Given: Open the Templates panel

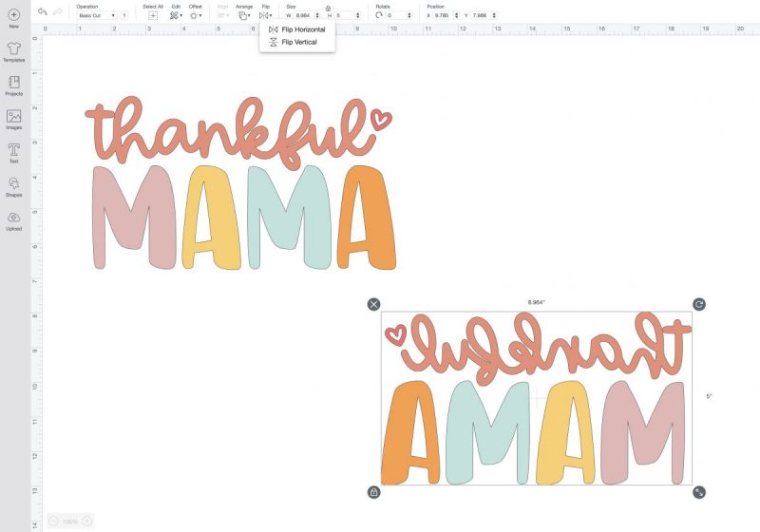Looking at the screenshot, I should click(13, 52).
